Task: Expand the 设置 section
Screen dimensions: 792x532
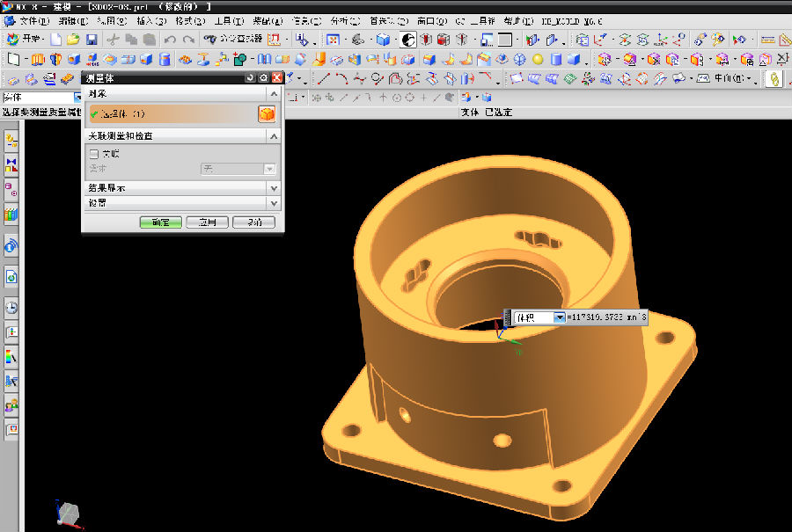Action: click(274, 203)
